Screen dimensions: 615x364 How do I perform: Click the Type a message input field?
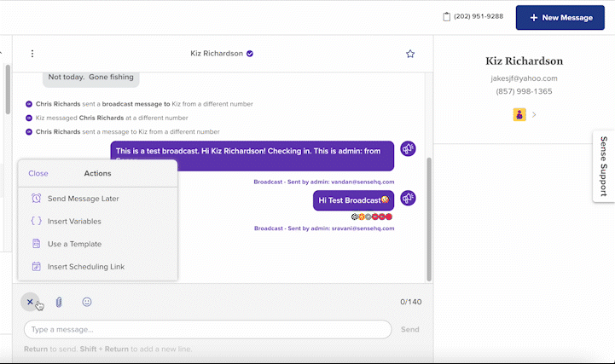point(208,330)
